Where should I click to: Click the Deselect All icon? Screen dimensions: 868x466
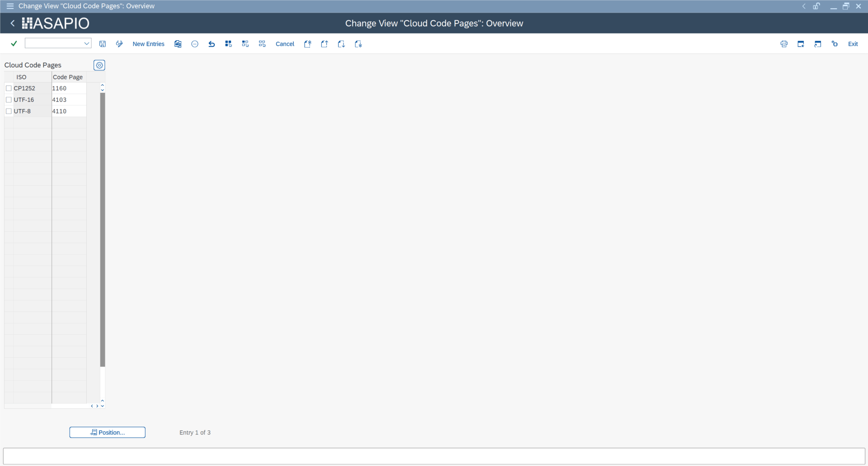[x=262, y=44]
